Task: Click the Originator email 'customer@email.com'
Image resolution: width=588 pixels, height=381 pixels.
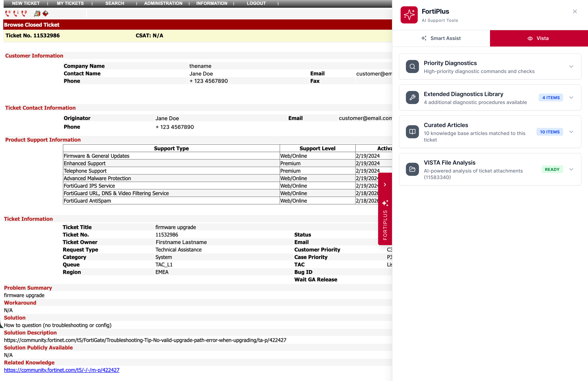Action: 365,118
